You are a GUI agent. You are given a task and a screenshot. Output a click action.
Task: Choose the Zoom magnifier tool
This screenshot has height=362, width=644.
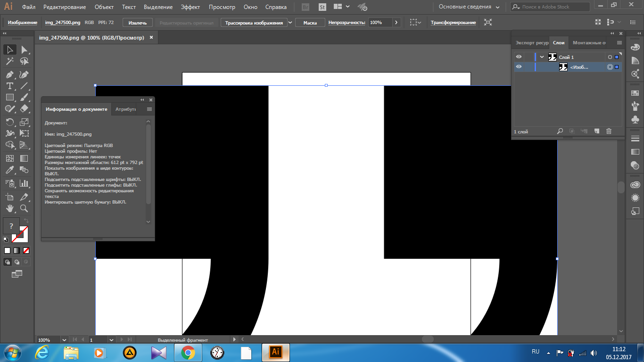24,208
